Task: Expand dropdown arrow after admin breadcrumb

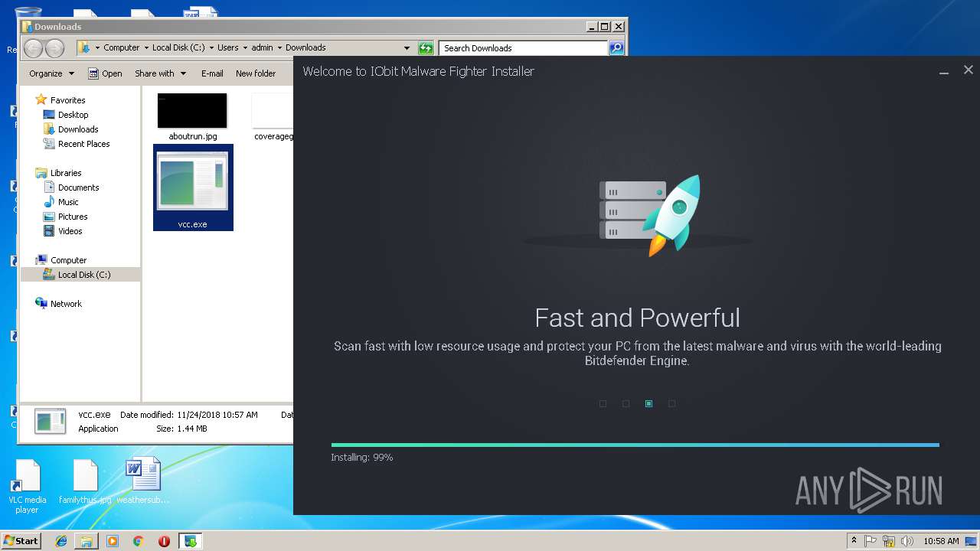Action: tap(279, 47)
